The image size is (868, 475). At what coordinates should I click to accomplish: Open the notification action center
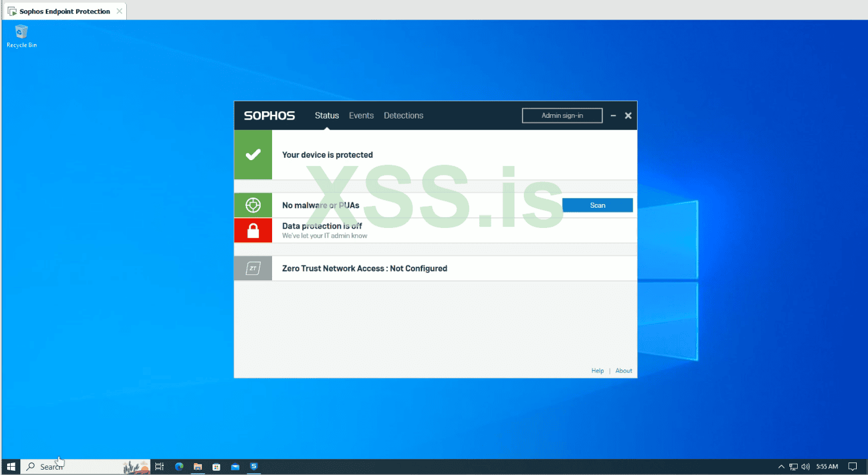click(x=853, y=467)
